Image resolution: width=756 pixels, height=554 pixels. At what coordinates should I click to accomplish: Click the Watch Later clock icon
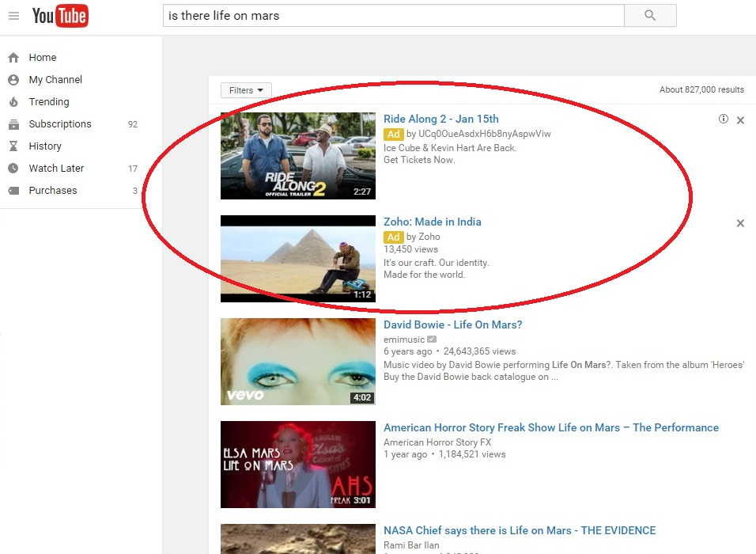click(13, 169)
